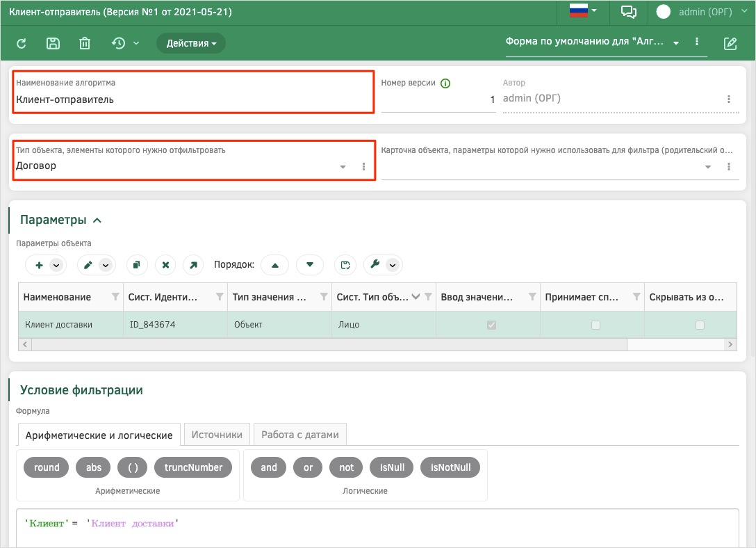Add a new parameter with plus icon
The height and width of the screenshot is (548, 756).
39,265
